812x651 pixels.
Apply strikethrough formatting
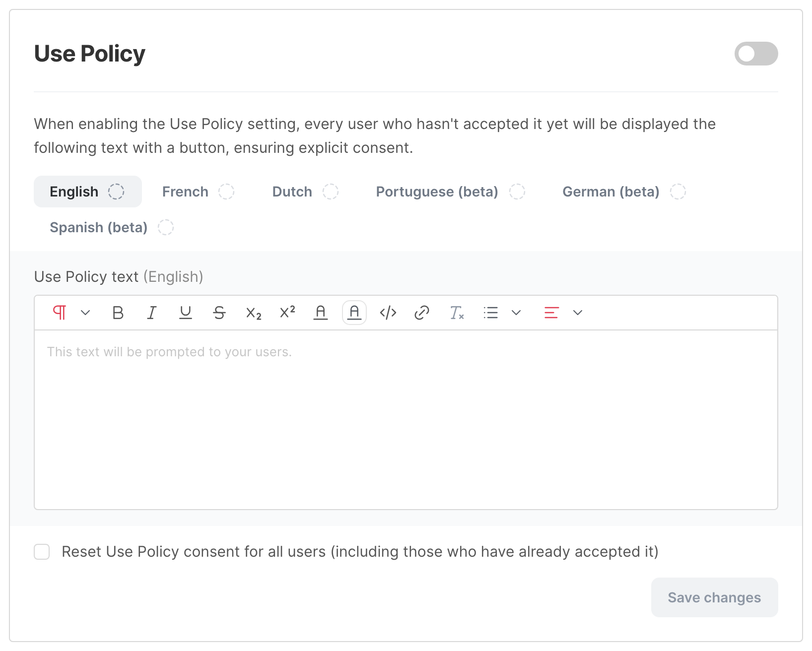(219, 313)
